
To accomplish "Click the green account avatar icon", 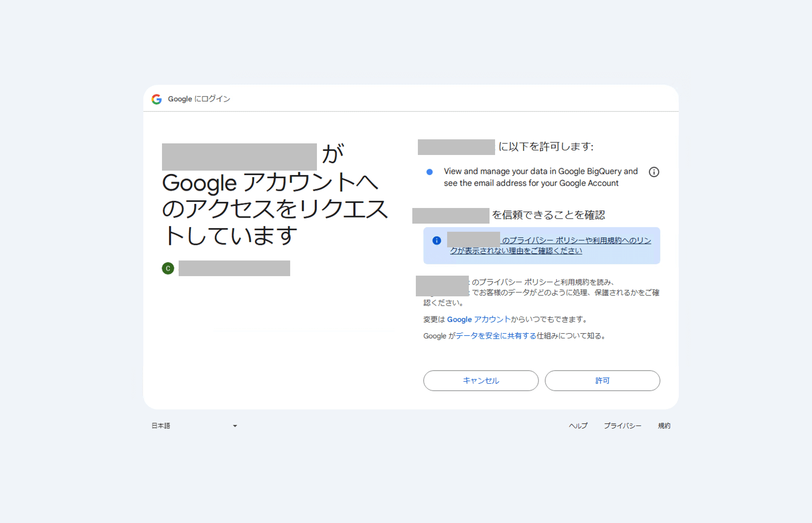I will [x=168, y=269].
